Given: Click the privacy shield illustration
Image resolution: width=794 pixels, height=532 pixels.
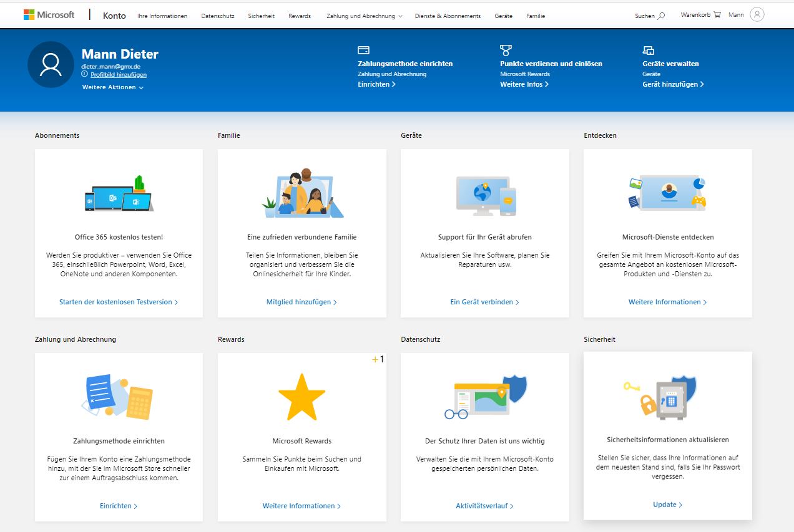Looking at the screenshot, I should tap(486, 397).
